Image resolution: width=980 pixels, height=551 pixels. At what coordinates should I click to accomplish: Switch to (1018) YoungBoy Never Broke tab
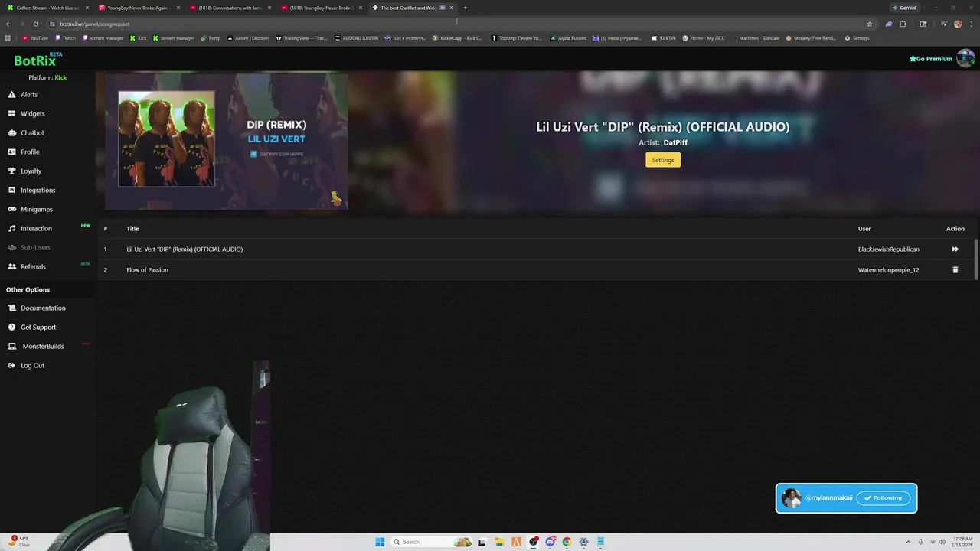(321, 8)
